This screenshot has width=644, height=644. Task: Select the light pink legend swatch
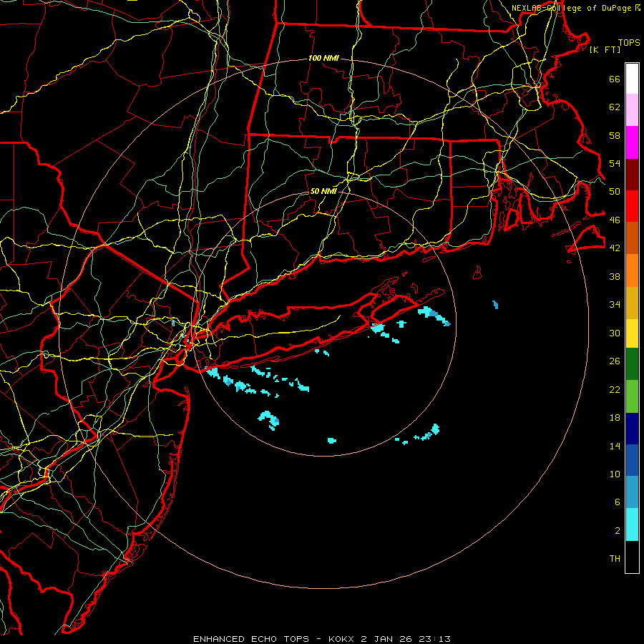tap(632, 110)
